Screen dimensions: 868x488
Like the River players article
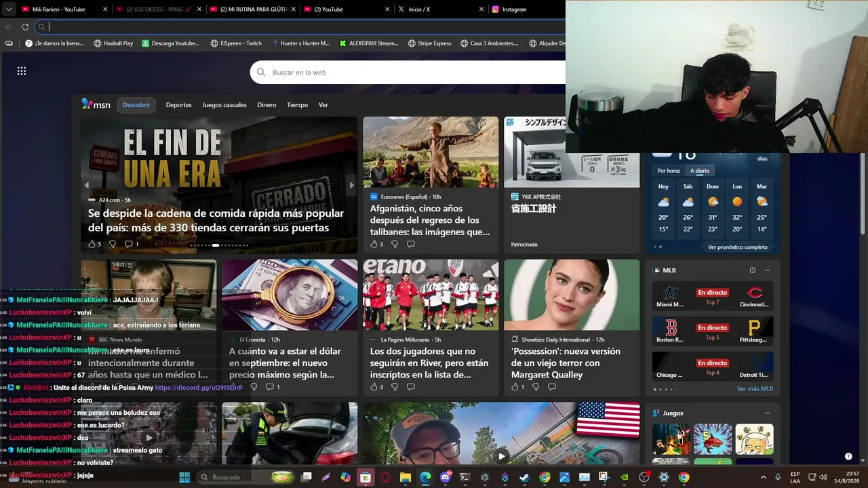pyautogui.click(x=376, y=387)
